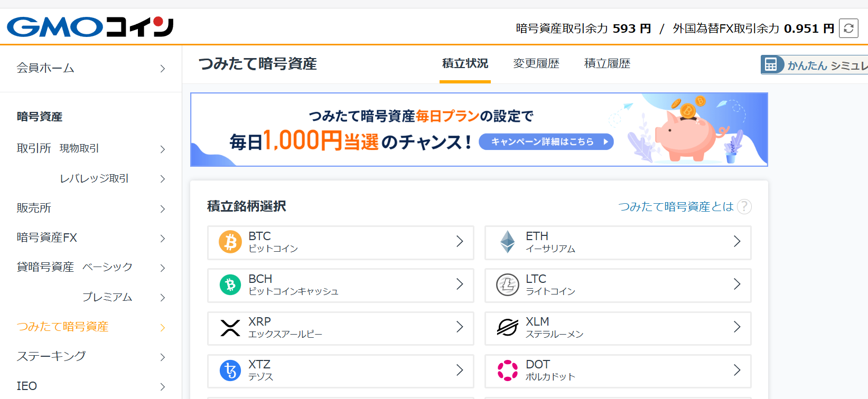Viewport: 868px width, 399px height.
Task: Expand the IEO chevron
Action: pyautogui.click(x=163, y=387)
